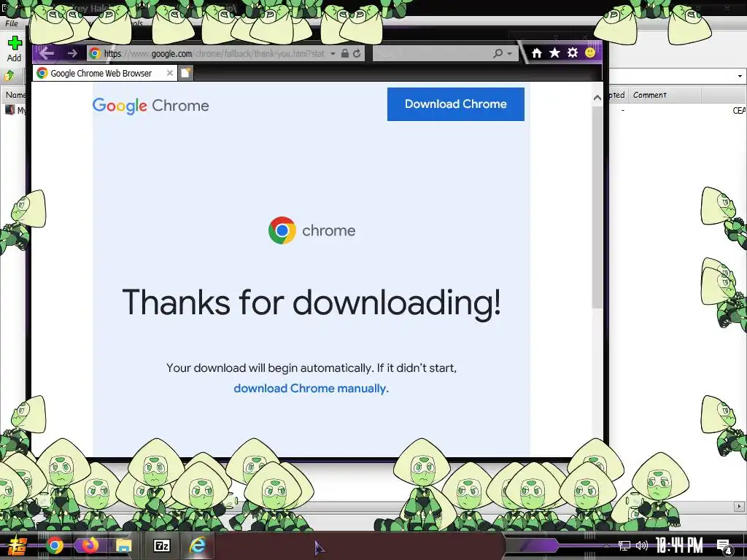Screen dimensions: 747x560
Task: Expand the path dropdown in background window
Action: click(740, 76)
